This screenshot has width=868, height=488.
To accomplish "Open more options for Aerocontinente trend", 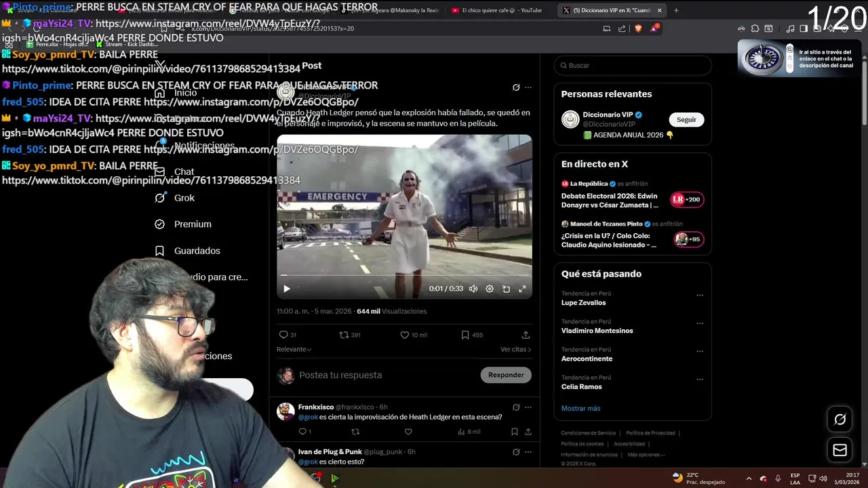I will point(700,352).
